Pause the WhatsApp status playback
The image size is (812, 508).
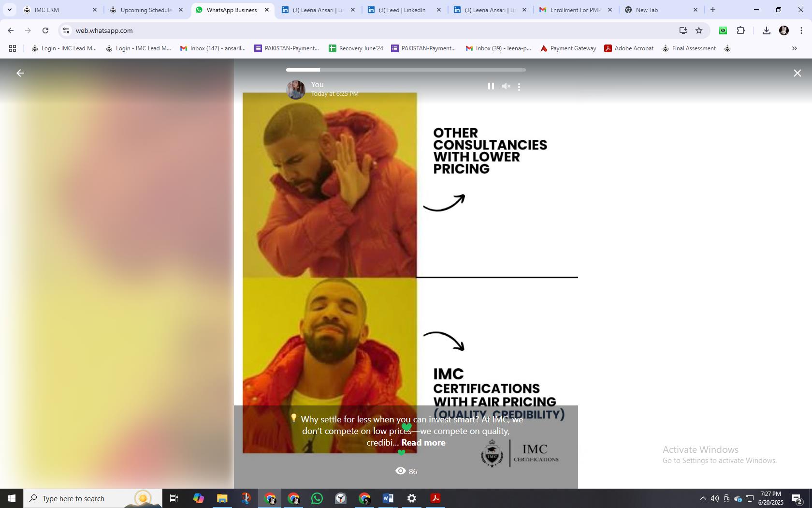(491, 86)
